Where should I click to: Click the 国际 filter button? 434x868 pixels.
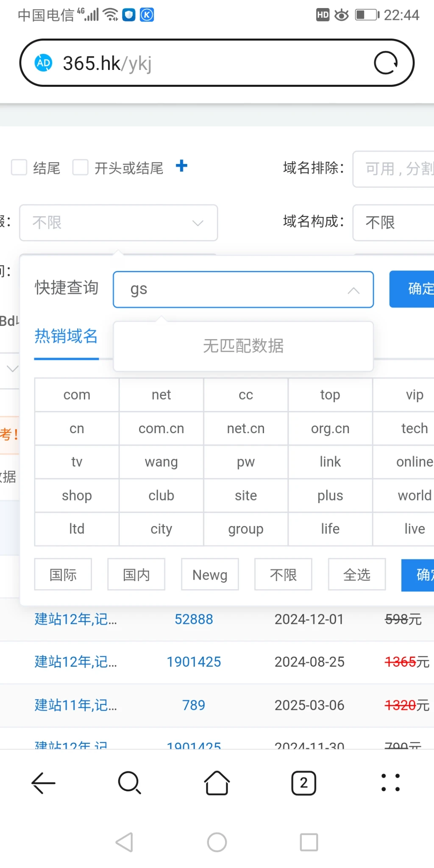63,575
